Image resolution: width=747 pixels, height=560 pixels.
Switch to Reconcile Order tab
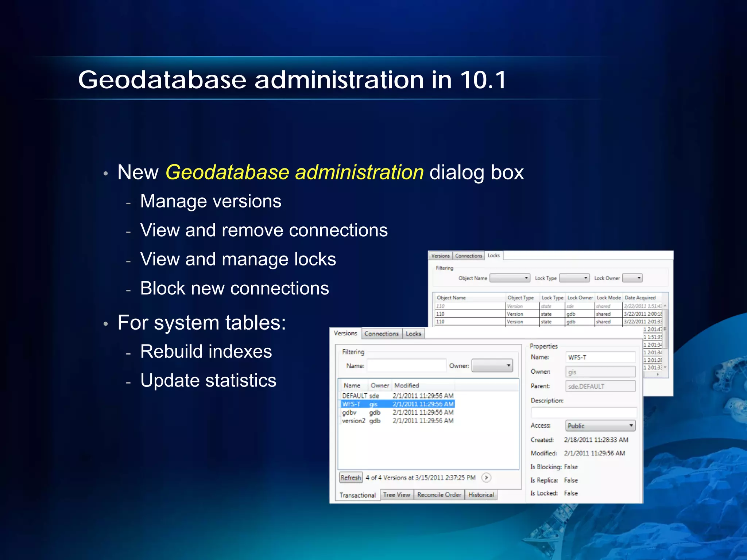[439, 495]
